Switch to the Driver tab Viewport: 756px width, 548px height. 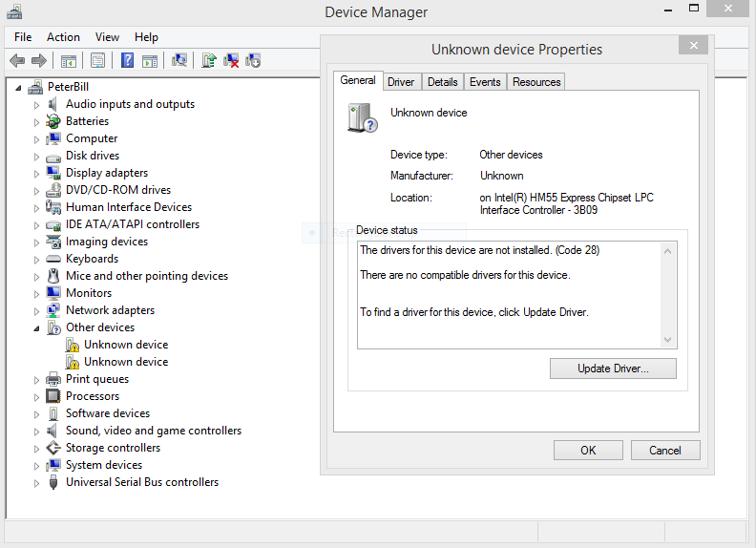click(x=401, y=82)
